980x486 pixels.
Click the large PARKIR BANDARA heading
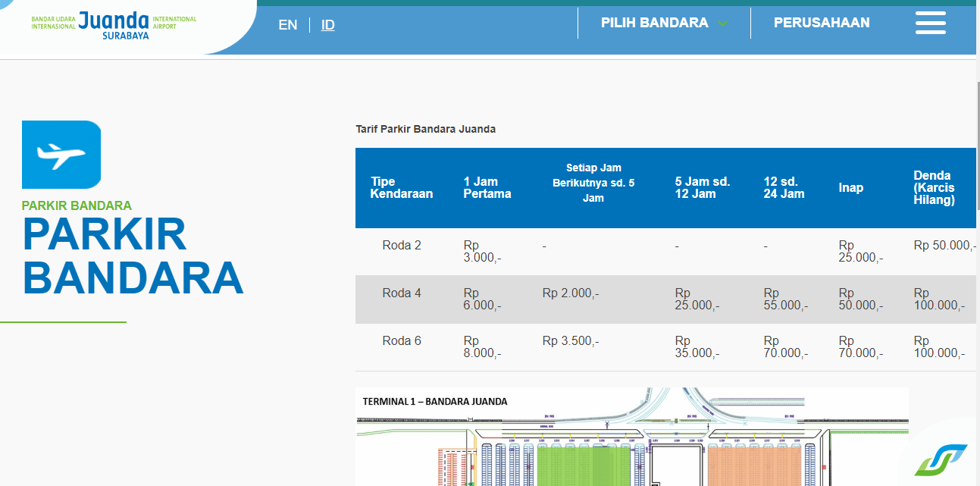pyautogui.click(x=133, y=256)
